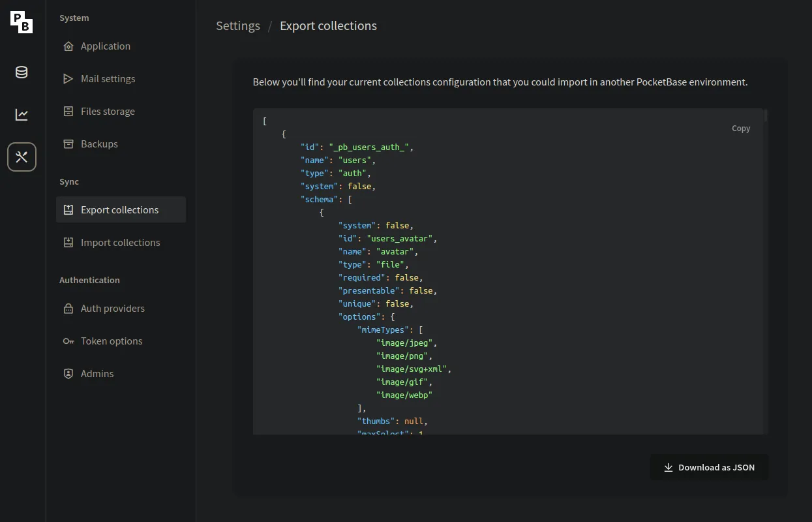Click the Token options key icon
The height and width of the screenshot is (522, 812).
[x=68, y=341]
